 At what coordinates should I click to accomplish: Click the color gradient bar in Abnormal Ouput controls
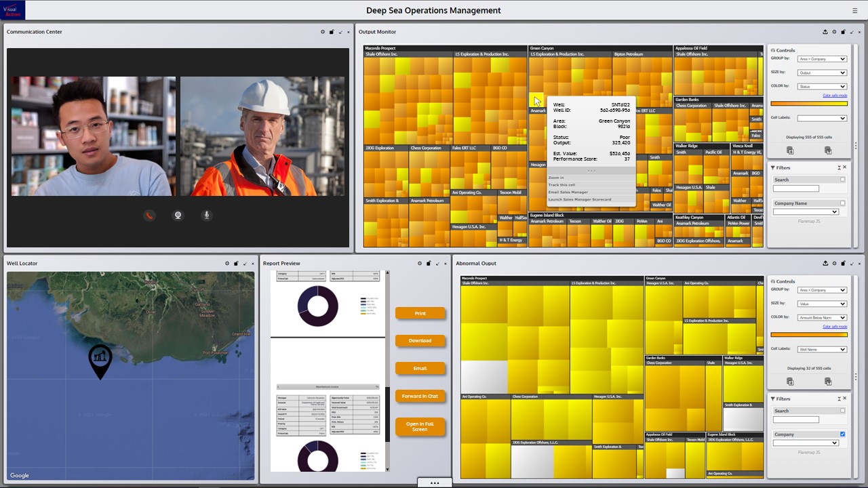[809, 335]
